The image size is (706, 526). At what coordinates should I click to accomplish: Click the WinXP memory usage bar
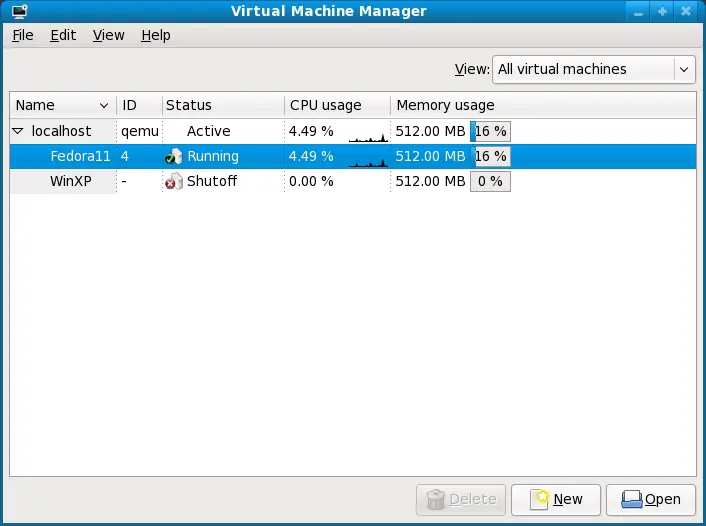coord(490,182)
